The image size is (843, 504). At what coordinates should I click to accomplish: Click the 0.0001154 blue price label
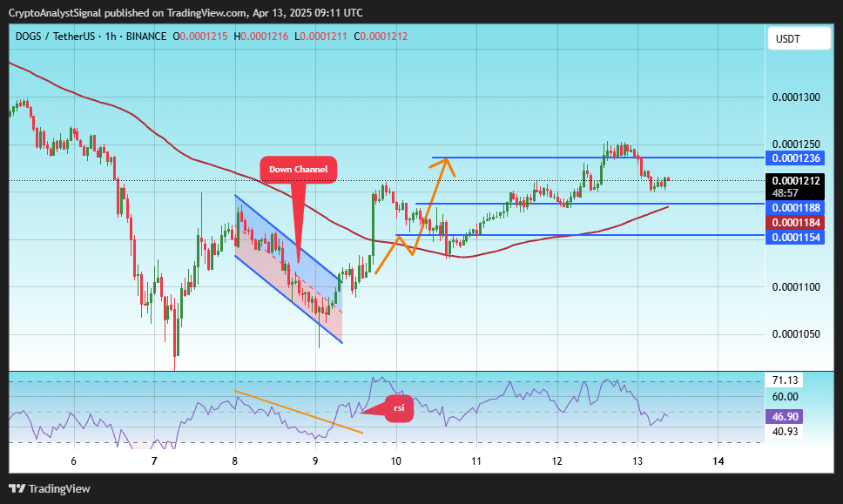794,237
